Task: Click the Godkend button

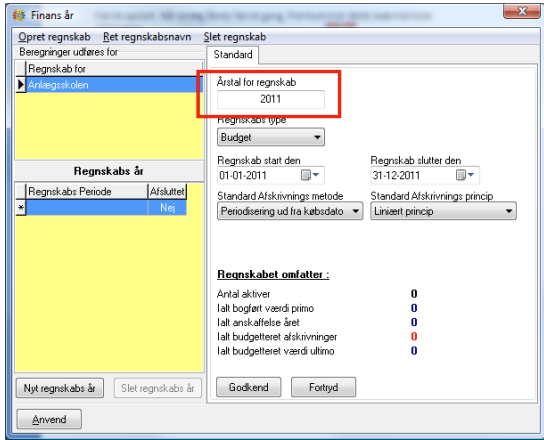Action: pyautogui.click(x=248, y=387)
